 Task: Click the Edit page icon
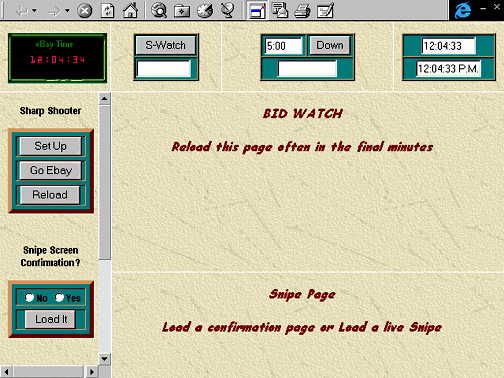coord(325,11)
